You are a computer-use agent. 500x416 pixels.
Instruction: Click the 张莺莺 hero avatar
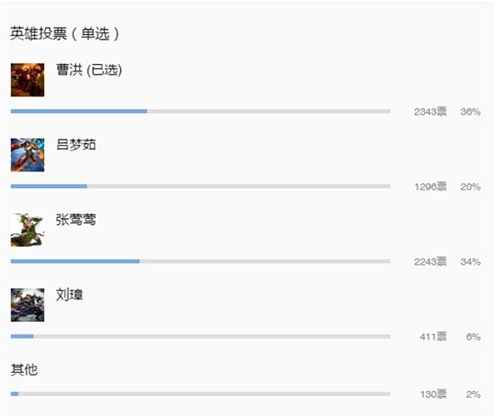pyautogui.click(x=27, y=230)
